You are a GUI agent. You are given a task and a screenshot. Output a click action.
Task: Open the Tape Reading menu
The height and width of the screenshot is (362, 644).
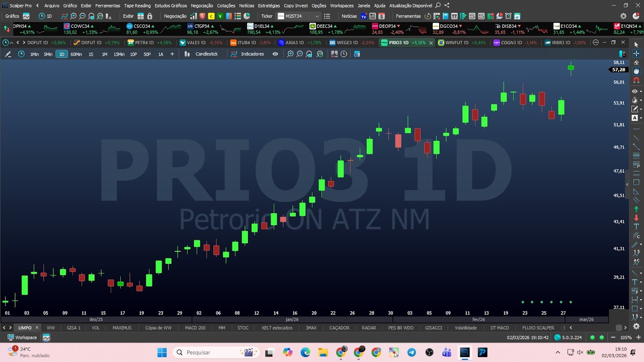(137, 6)
